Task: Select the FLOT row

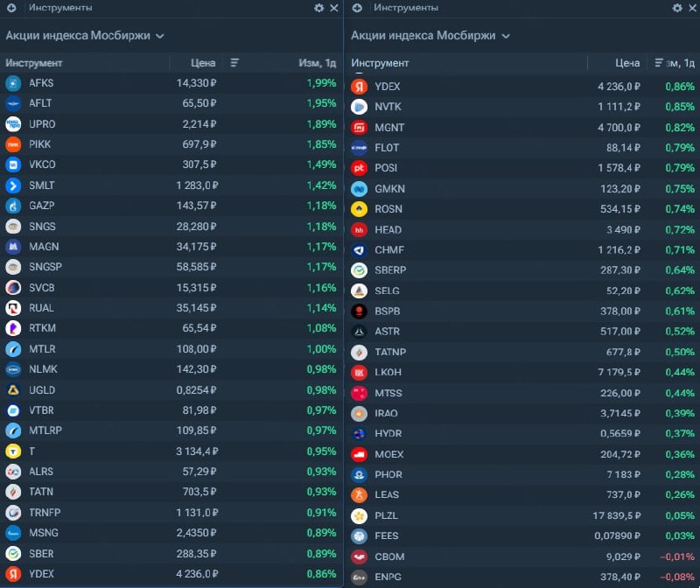Action: [522, 148]
